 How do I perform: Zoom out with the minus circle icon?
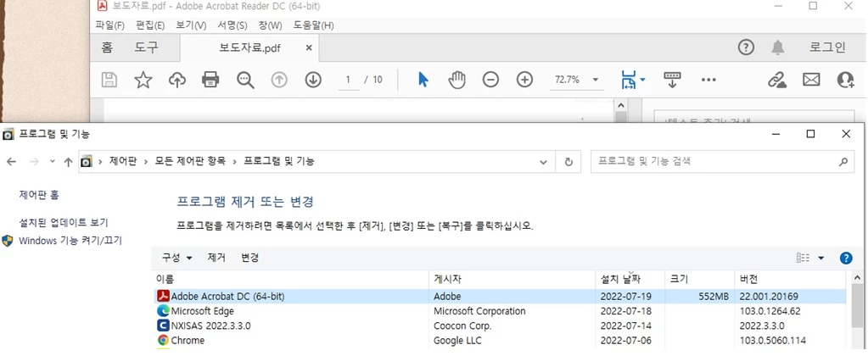click(x=490, y=81)
